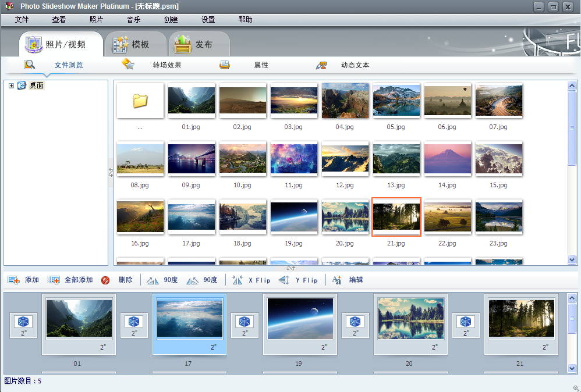This screenshot has width=581, height=392.
Task: Collapse the left folder panel splitter
Action: (x=111, y=173)
